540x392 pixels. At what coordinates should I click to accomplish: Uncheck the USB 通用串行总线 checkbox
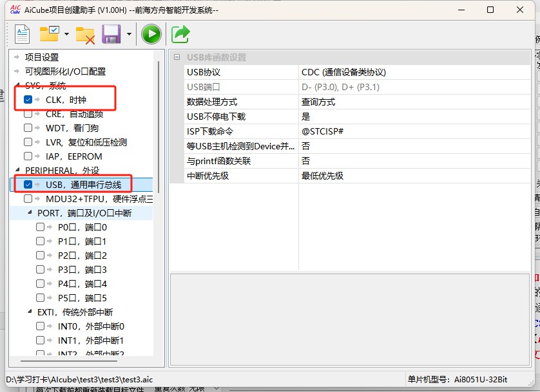click(x=28, y=185)
